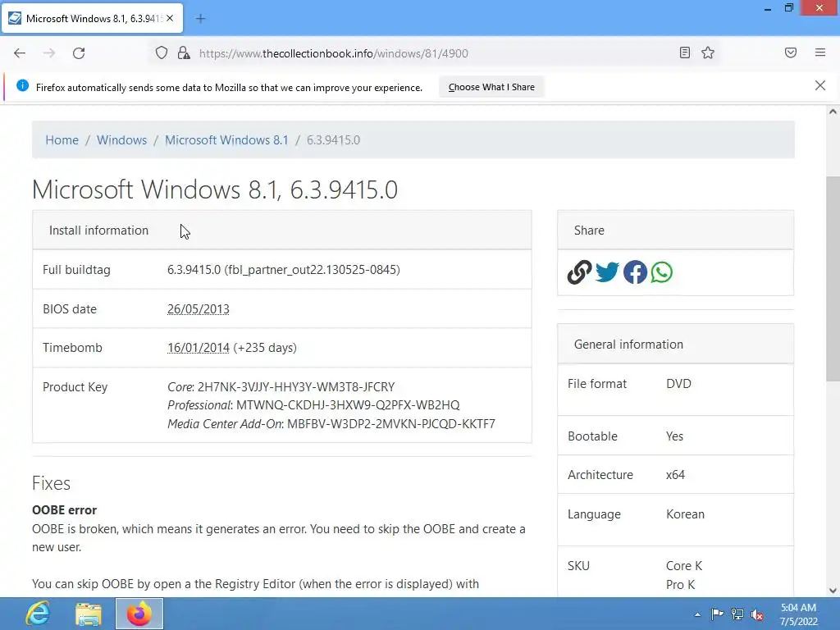Open the clock showing 5:04 AM

798,614
